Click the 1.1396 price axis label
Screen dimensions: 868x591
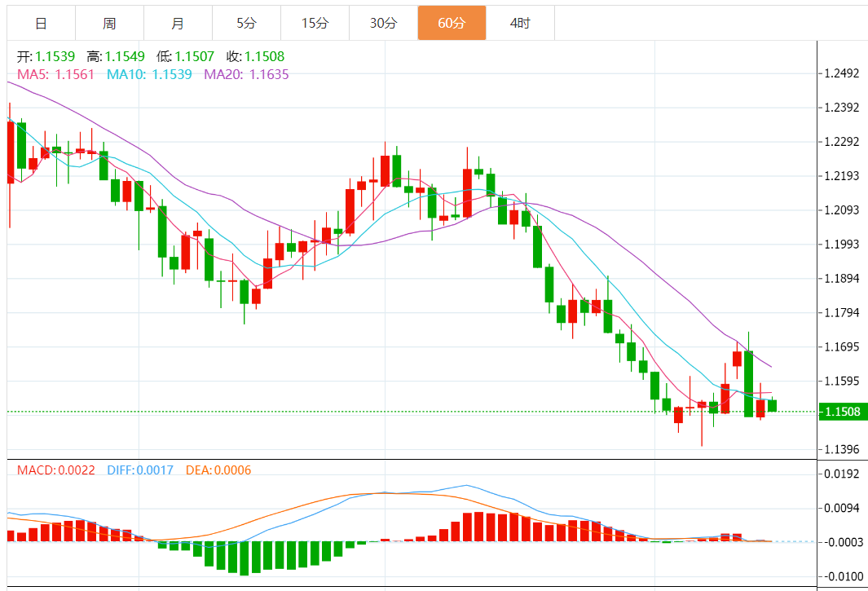pos(841,449)
